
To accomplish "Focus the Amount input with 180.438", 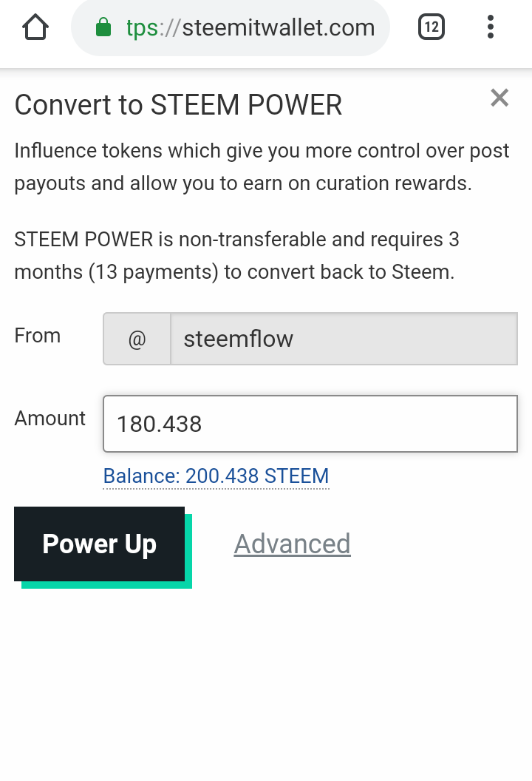I will [x=310, y=424].
